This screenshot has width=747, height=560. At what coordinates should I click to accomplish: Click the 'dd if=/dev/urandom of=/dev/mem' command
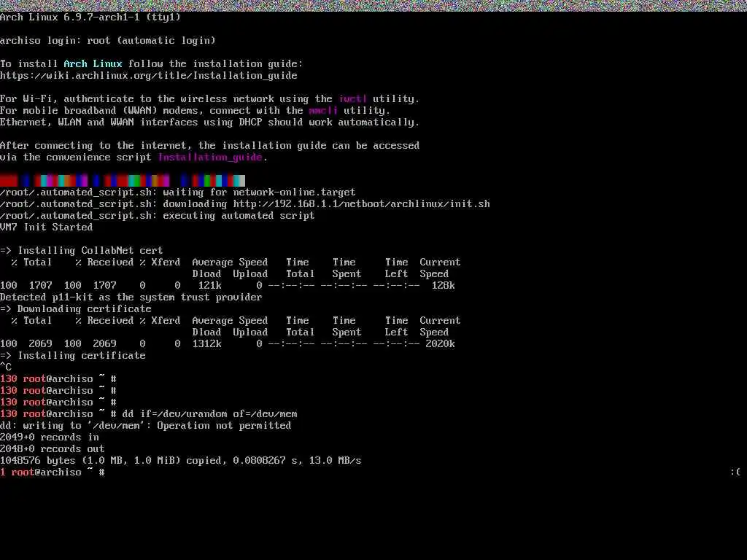tap(209, 414)
